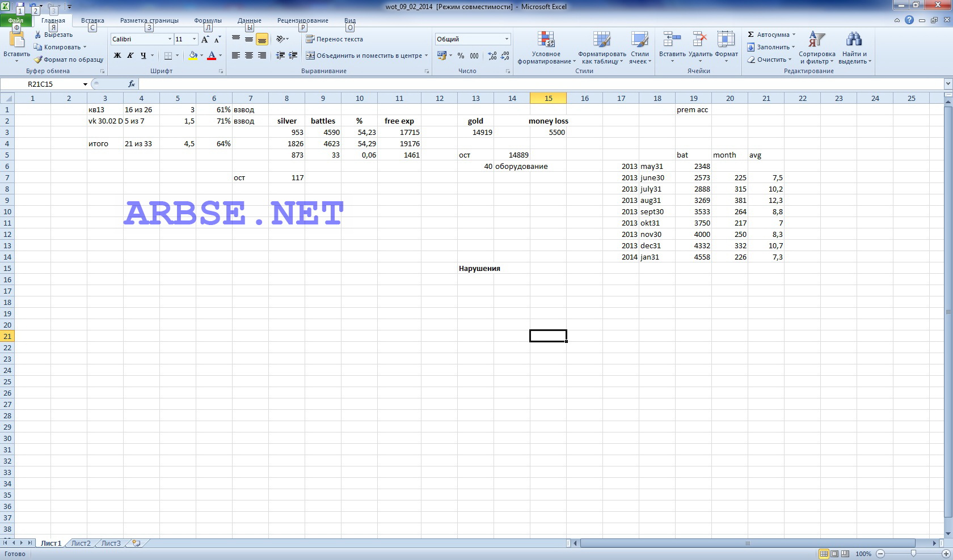953x560 pixels.
Task: Expand merge and center dropdown arrow
Action: (426, 56)
